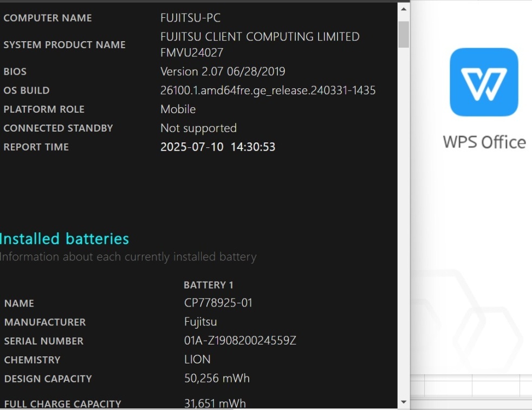
Task: Click the empty scrollbar track below thumb
Action: point(404,217)
